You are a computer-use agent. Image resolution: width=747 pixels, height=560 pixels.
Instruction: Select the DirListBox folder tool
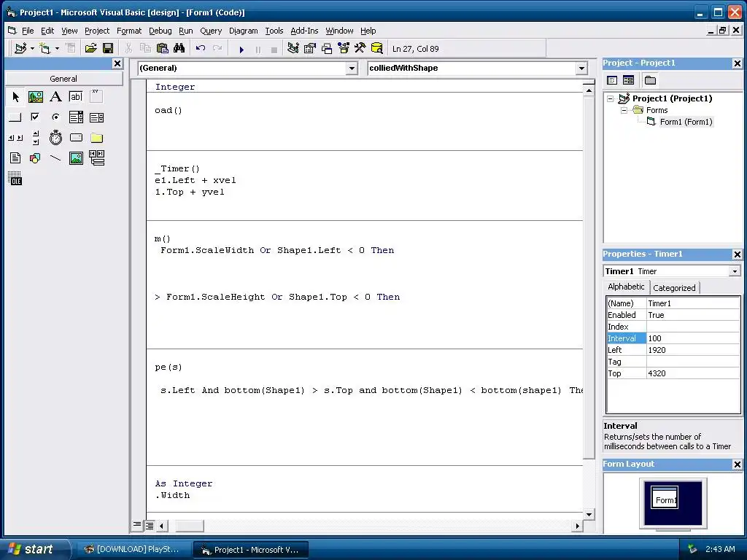coord(97,138)
